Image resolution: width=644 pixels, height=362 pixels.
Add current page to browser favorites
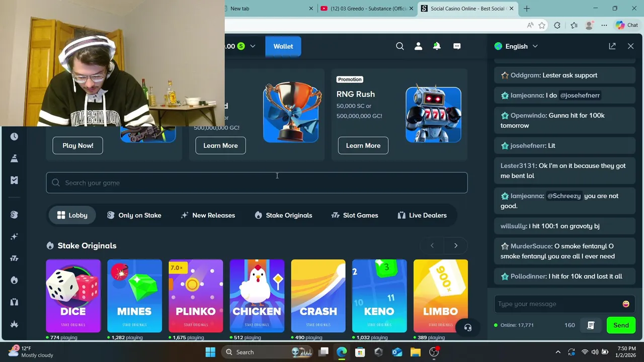pyautogui.click(x=542, y=25)
